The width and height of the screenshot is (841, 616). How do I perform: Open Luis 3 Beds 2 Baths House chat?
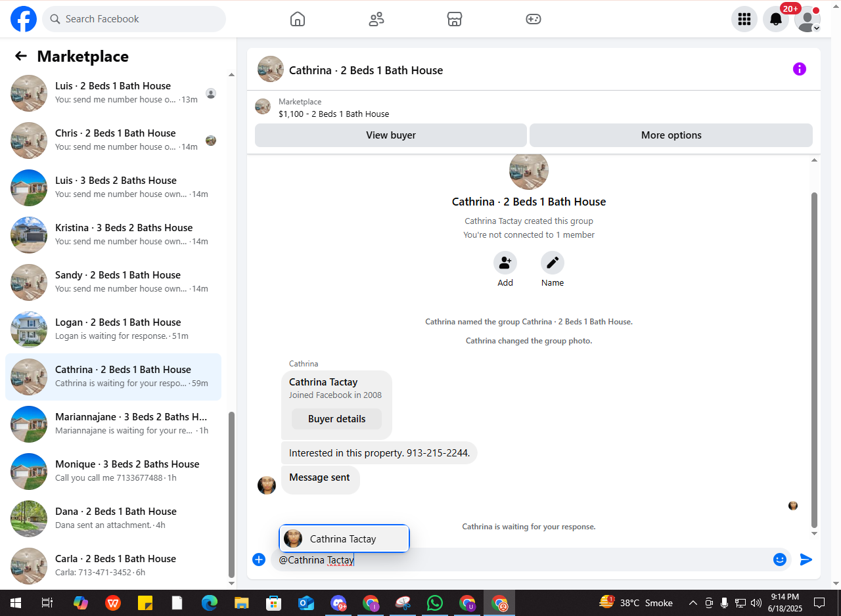coord(113,188)
